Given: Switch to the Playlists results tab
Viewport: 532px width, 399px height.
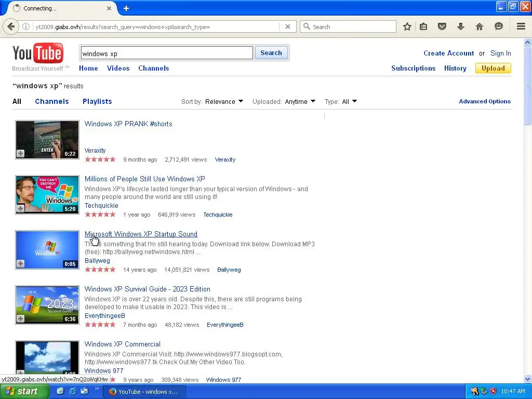Looking at the screenshot, I should pyautogui.click(x=97, y=101).
